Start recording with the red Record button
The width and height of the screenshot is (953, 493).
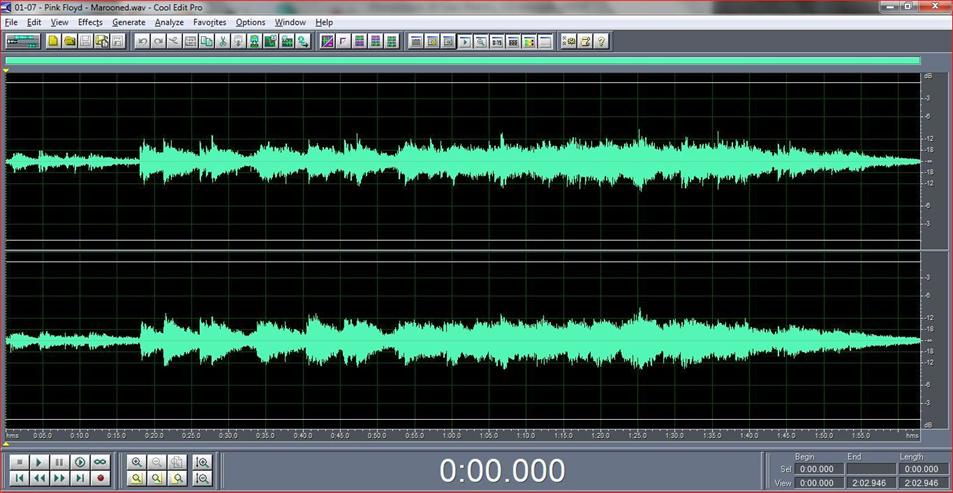(x=100, y=478)
